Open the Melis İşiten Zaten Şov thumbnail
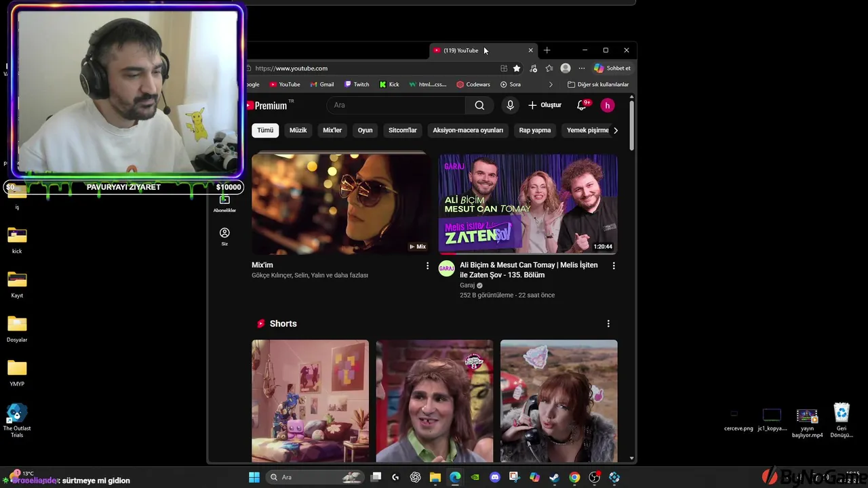 (x=528, y=204)
